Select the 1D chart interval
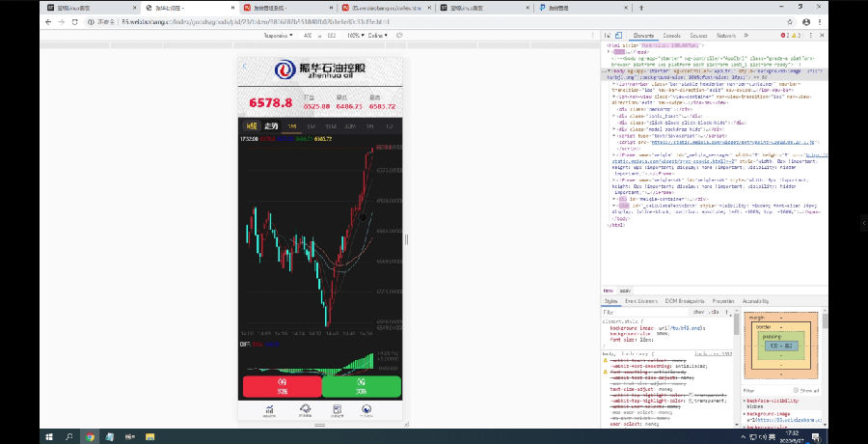The height and width of the screenshot is (444, 868). pyautogui.click(x=390, y=126)
